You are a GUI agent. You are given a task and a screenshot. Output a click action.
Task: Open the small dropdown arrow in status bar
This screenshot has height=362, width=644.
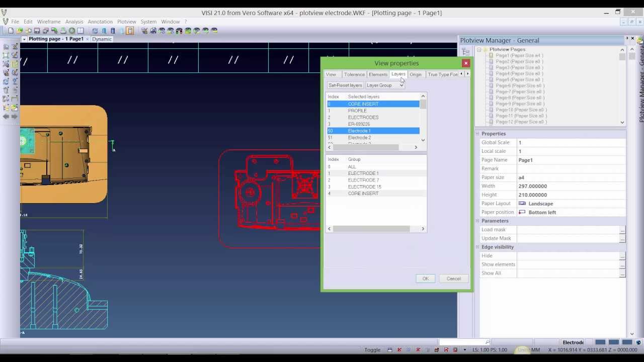464,350
